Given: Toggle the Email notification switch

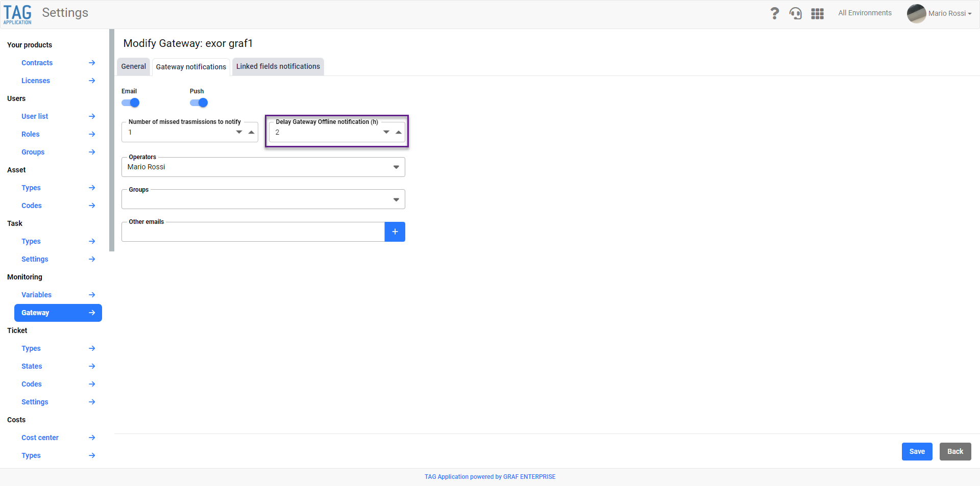Looking at the screenshot, I should click(x=131, y=103).
